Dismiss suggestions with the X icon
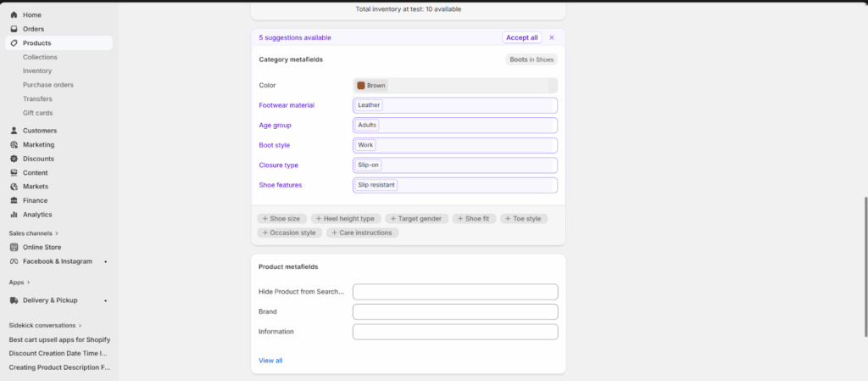The height and width of the screenshot is (381, 868). pos(552,37)
